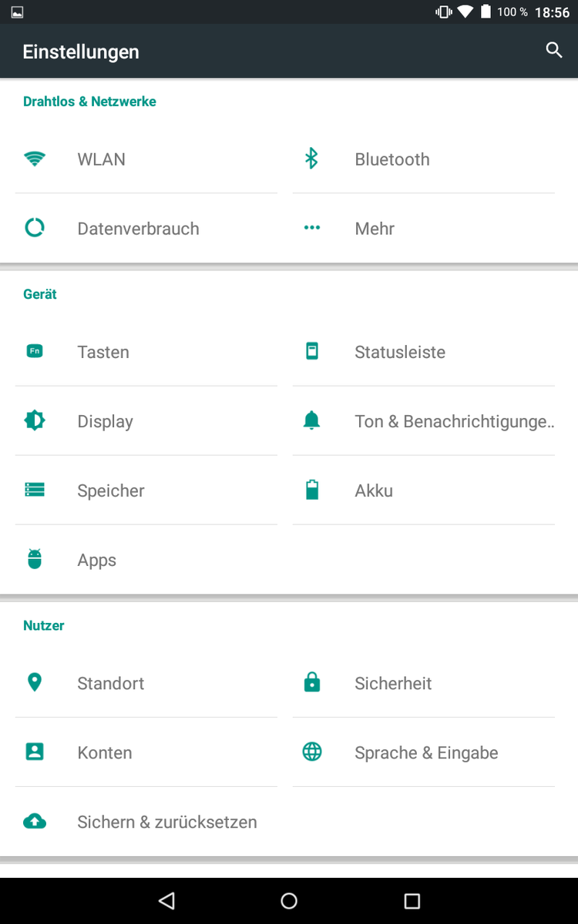The width and height of the screenshot is (578, 924).
Task: Tap the Bluetooth symbol icon
Action: click(x=311, y=159)
